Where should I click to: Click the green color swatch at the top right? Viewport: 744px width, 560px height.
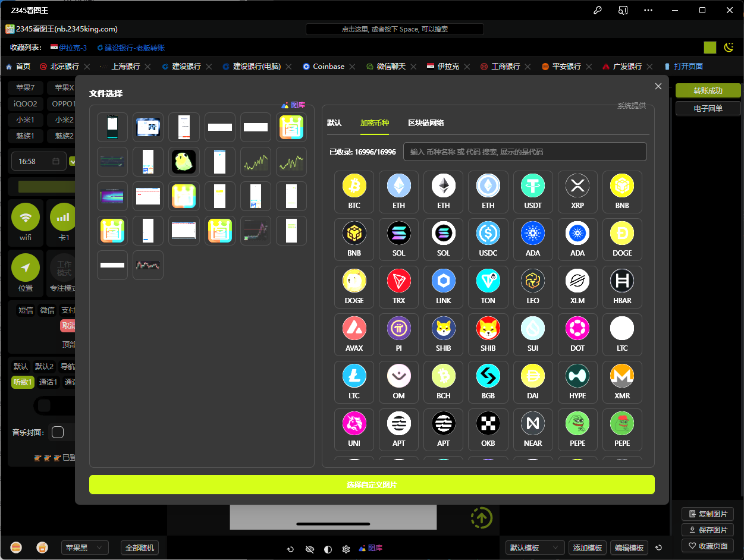point(710,48)
